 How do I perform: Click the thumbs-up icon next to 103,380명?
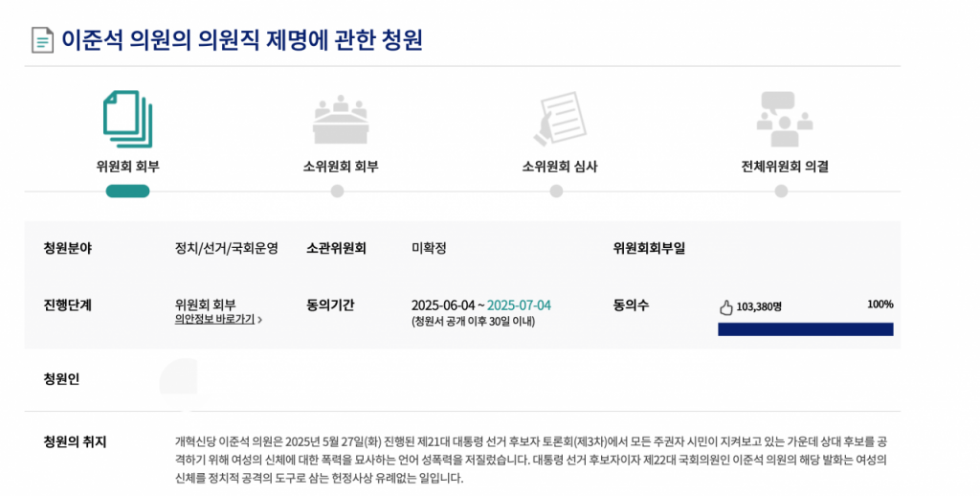[x=725, y=307]
